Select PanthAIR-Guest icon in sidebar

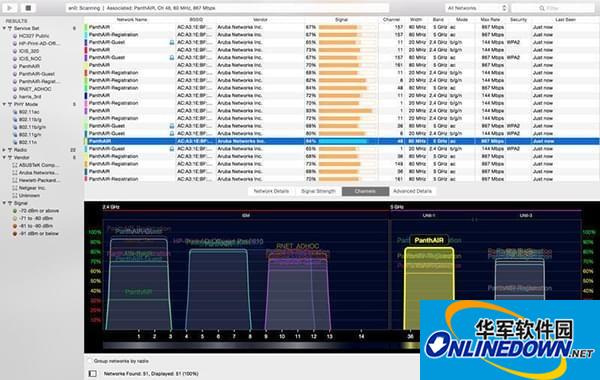[x=15, y=74]
